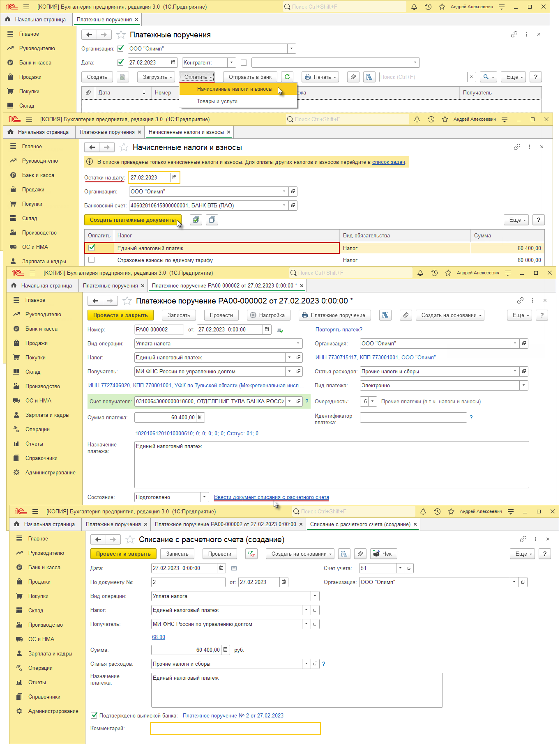
Task: Open the Оплатить dropdown button
Action: point(198,77)
